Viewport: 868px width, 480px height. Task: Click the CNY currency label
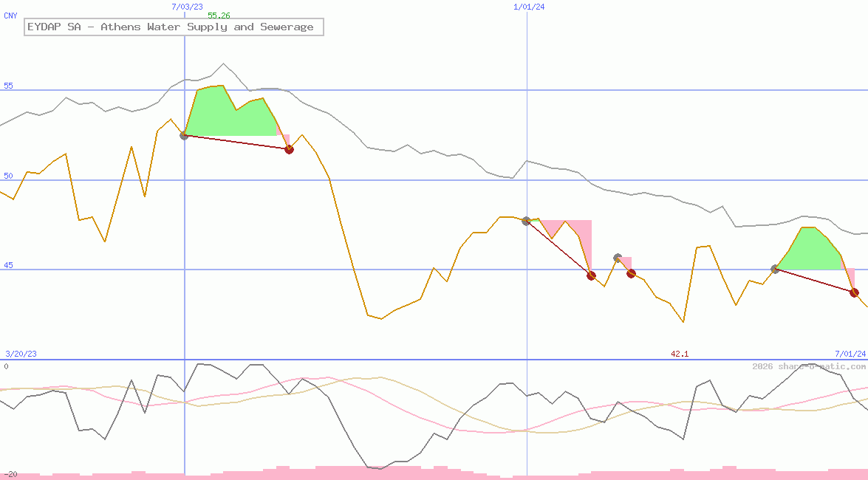pyautogui.click(x=10, y=16)
